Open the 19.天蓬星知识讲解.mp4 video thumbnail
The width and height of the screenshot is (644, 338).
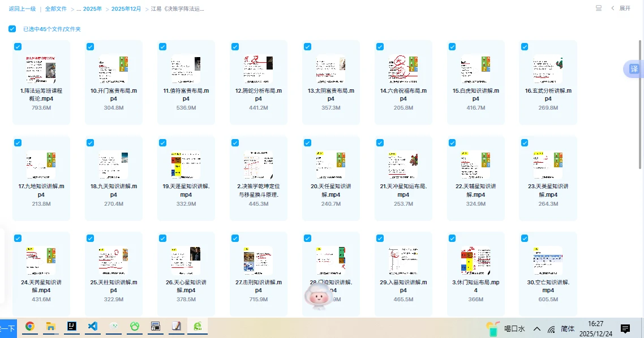click(x=186, y=166)
